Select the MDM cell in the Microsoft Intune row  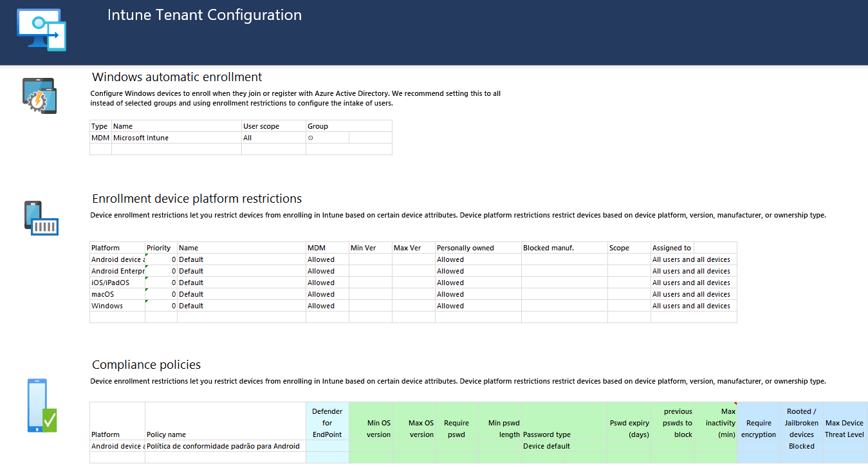point(100,138)
